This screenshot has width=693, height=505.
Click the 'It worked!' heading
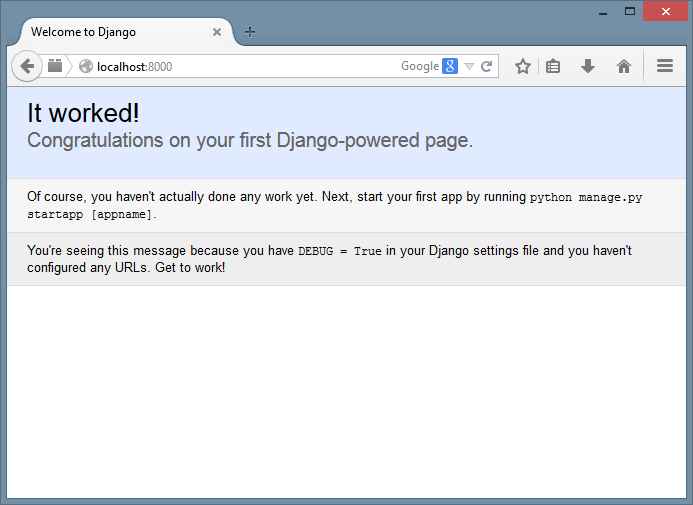(83, 113)
